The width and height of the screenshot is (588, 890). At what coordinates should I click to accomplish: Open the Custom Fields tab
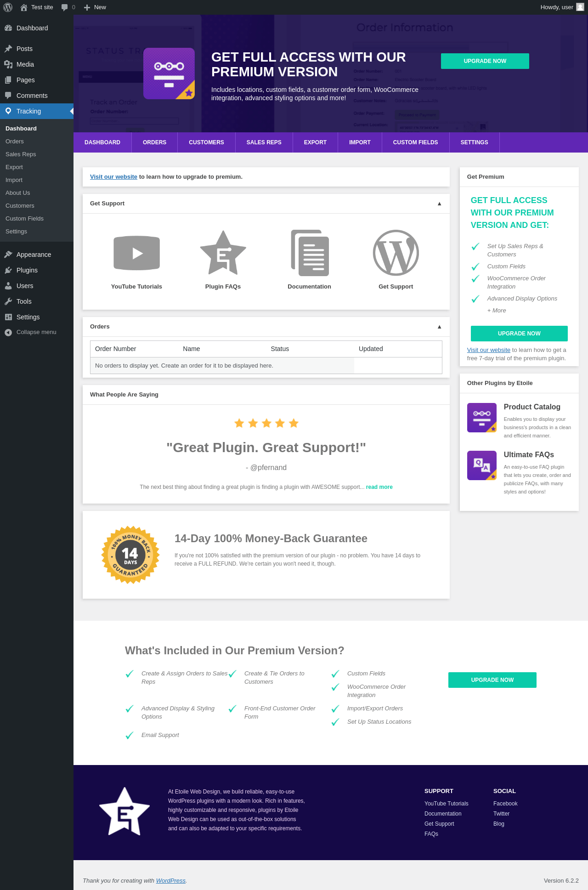(415, 142)
